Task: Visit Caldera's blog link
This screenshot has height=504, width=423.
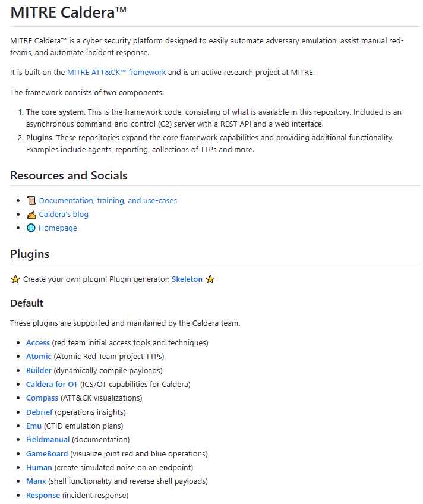Action: coord(64,215)
